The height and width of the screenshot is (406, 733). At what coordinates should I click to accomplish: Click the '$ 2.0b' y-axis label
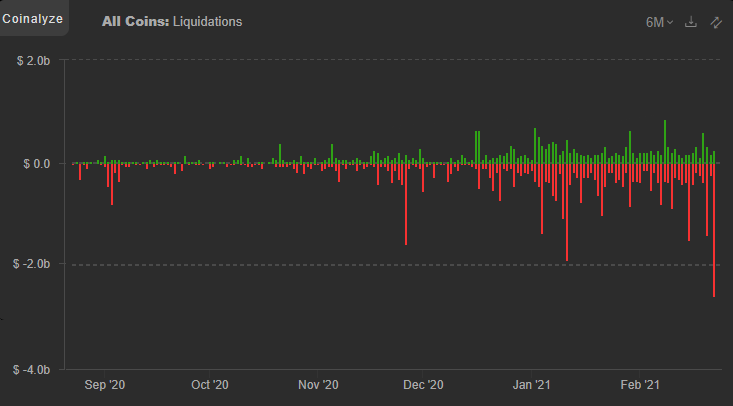pyautogui.click(x=33, y=61)
